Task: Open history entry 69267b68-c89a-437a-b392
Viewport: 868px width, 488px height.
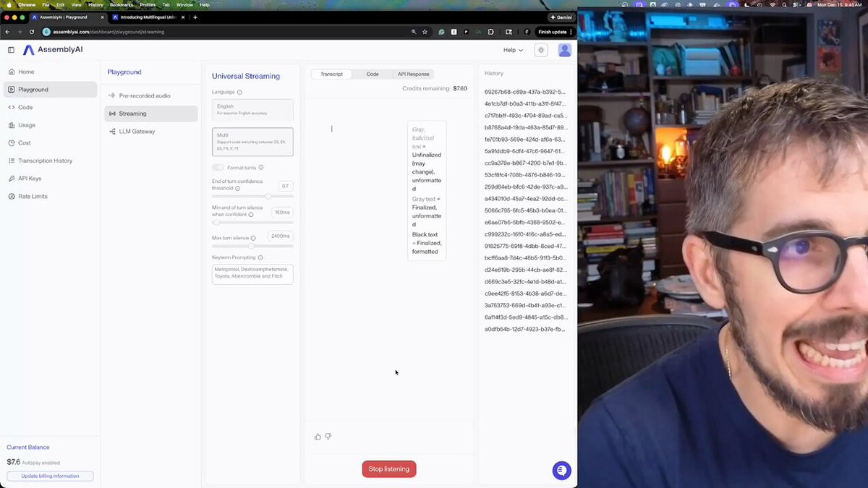Action: click(525, 92)
